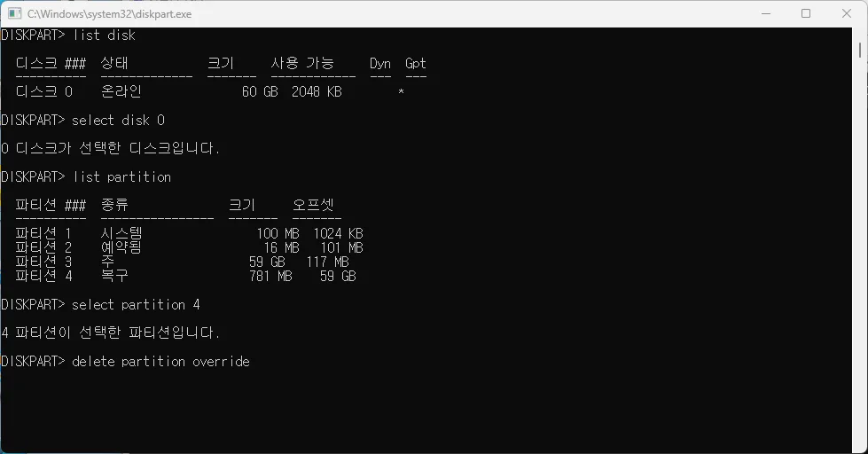Image resolution: width=868 pixels, height=454 pixels.
Task: Click the '2048 KB' free space value
Action: [317, 92]
